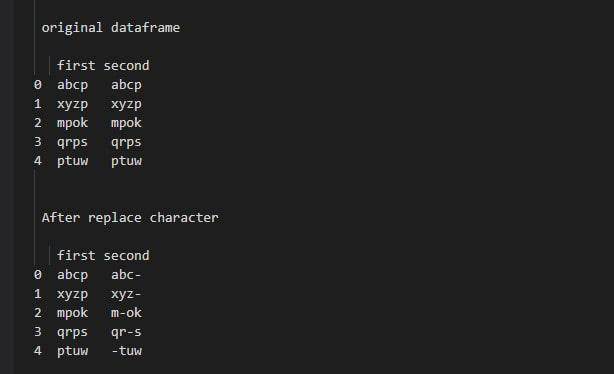This screenshot has height=374, width=614.
Task: Select value 'xyz-' in the replaced table
Action: point(126,294)
